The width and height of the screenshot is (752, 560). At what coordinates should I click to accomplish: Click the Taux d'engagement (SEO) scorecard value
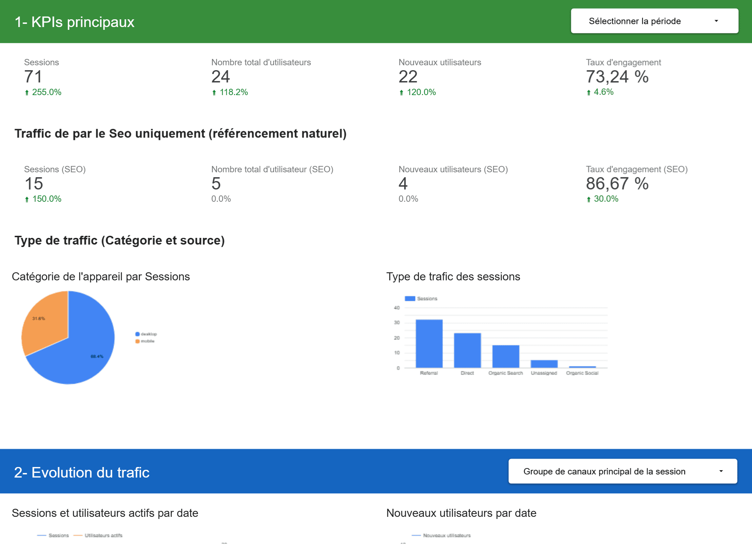pyautogui.click(x=617, y=184)
